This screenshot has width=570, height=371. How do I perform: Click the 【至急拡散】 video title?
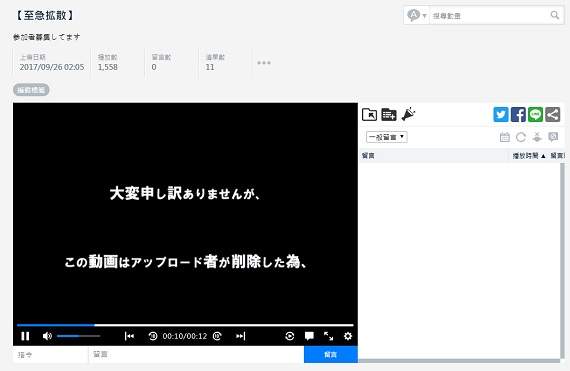pyautogui.click(x=45, y=15)
